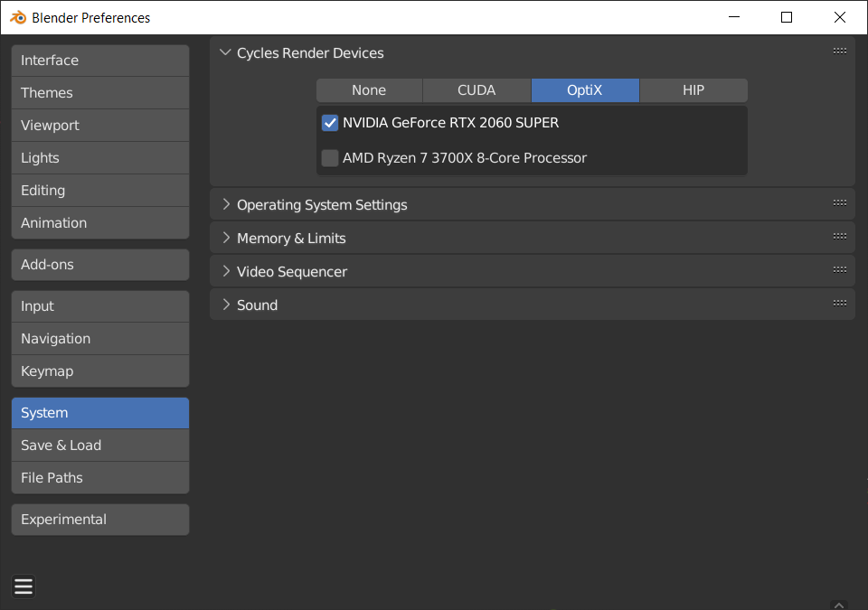The height and width of the screenshot is (610, 868).
Task: Go to Input preferences
Action: point(100,306)
